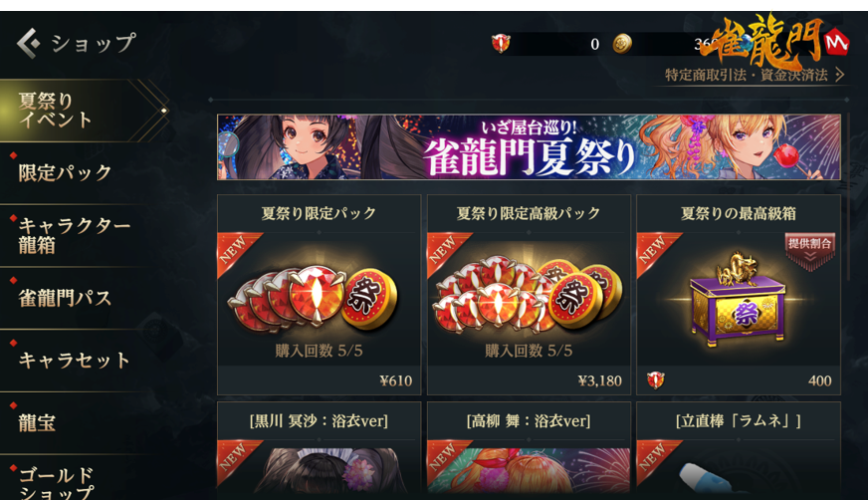Viewport: 868px width, 500px height.
Task: Click the red M logo badge
Action: click(836, 42)
